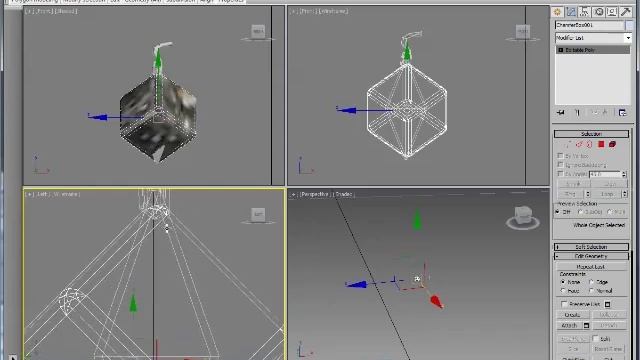Open the Modify command panel tab
This screenshot has width=640, height=360.
tap(571, 12)
